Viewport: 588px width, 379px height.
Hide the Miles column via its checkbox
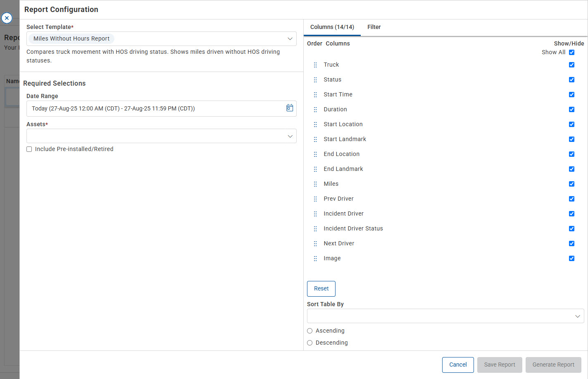click(x=571, y=184)
